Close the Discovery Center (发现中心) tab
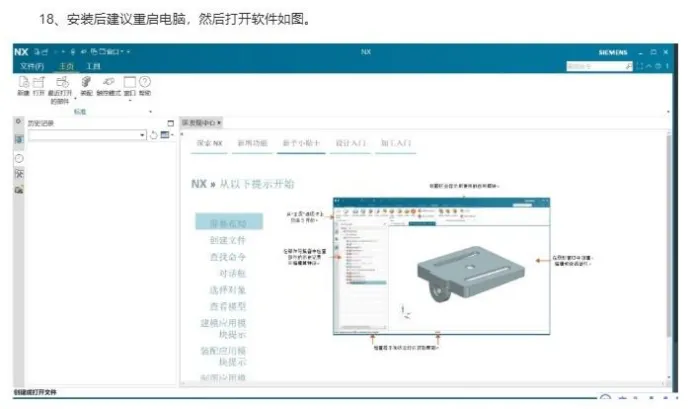 (219, 123)
